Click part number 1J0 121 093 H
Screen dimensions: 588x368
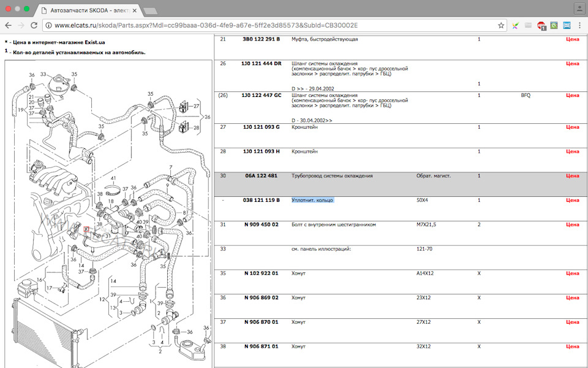pyautogui.click(x=262, y=151)
